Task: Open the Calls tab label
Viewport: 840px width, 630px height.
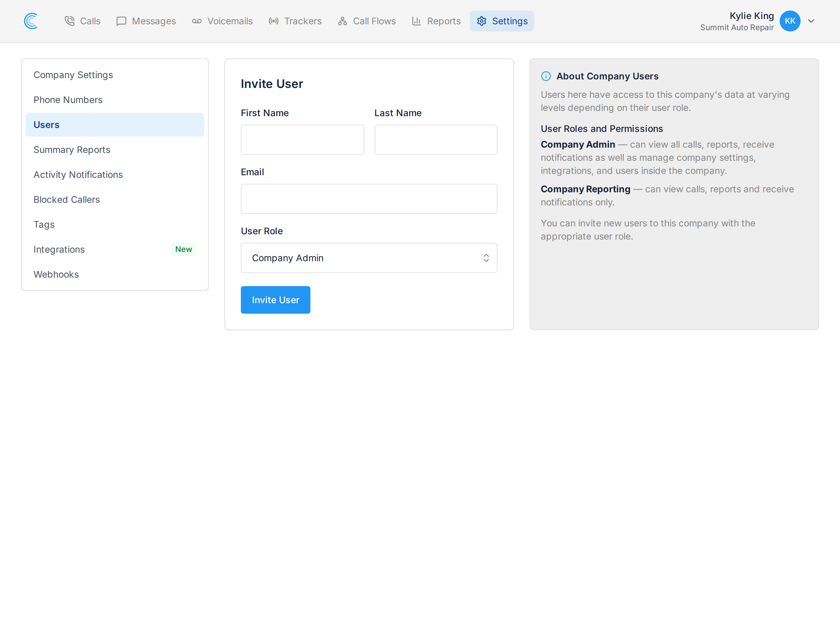Action: [90, 21]
